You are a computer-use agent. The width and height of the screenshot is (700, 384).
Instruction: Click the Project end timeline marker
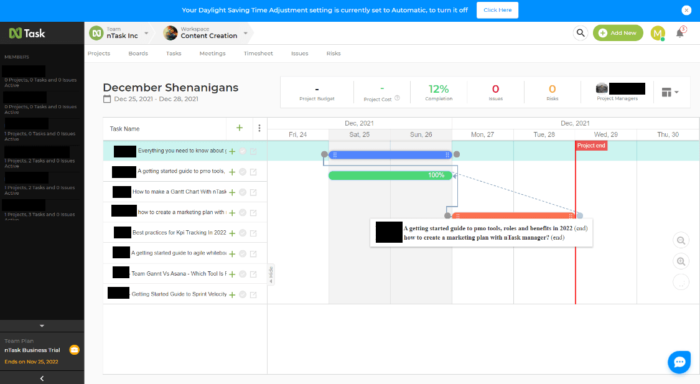coord(591,146)
